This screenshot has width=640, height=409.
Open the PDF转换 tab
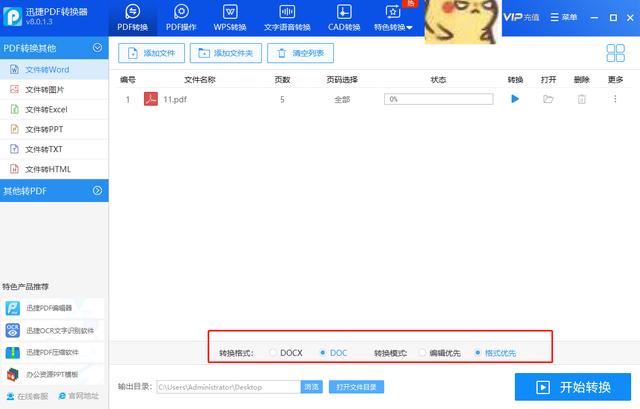tap(132, 18)
